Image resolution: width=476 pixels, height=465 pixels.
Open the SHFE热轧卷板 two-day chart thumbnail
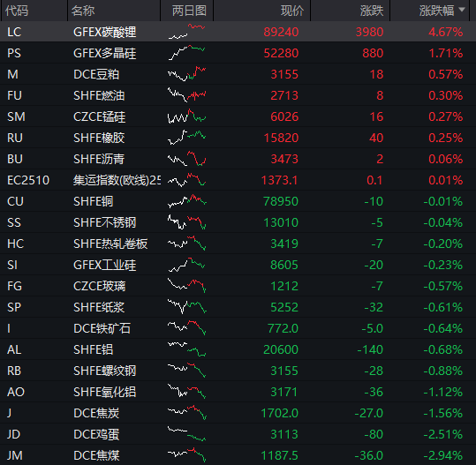coord(187,244)
